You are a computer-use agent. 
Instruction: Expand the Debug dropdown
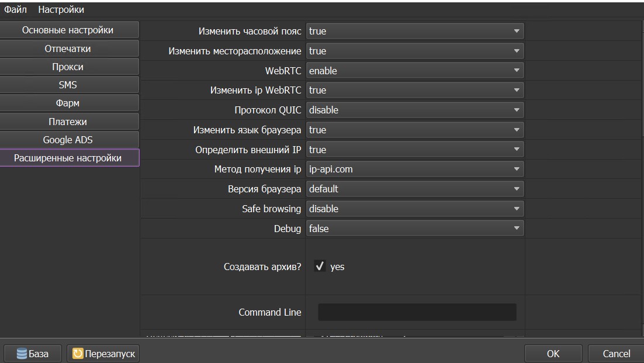click(x=415, y=229)
